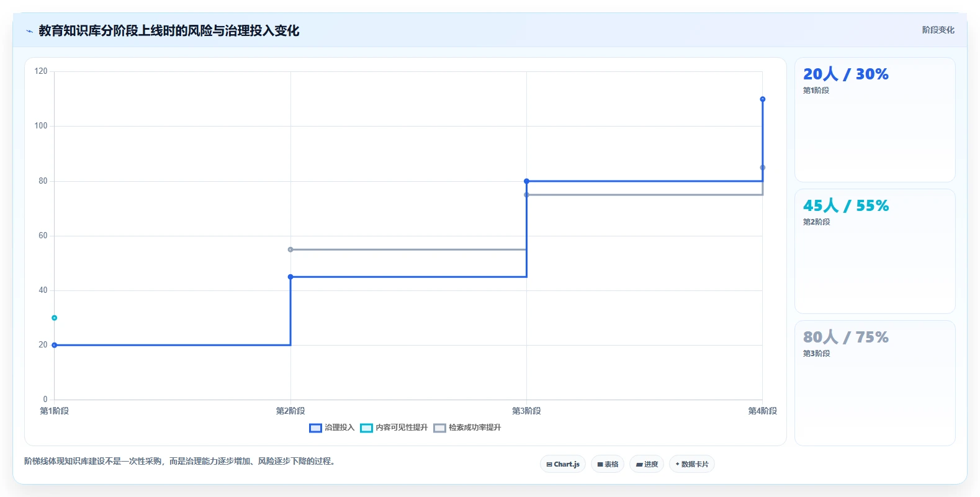Image resolution: width=980 pixels, height=497 pixels.
Task: Click the blue data point at 第4阶段 value 110
Action: [x=762, y=99]
